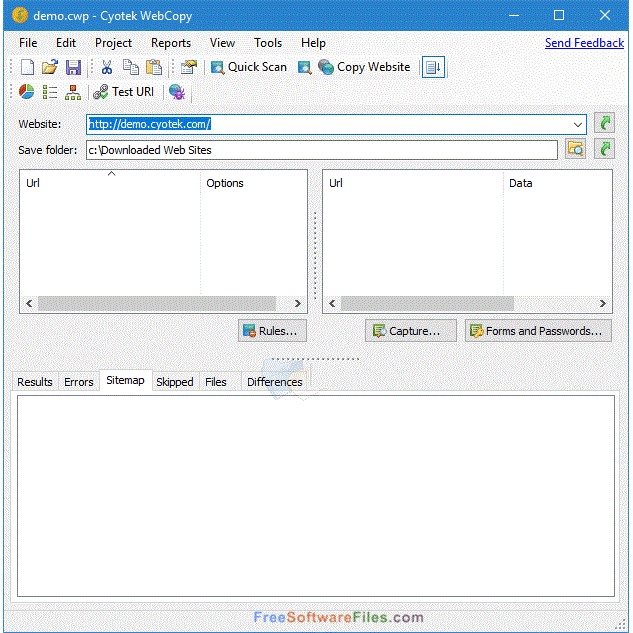The image size is (633, 633).
Task: Click rules list scroll right arrow
Action: click(x=298, y=303)
